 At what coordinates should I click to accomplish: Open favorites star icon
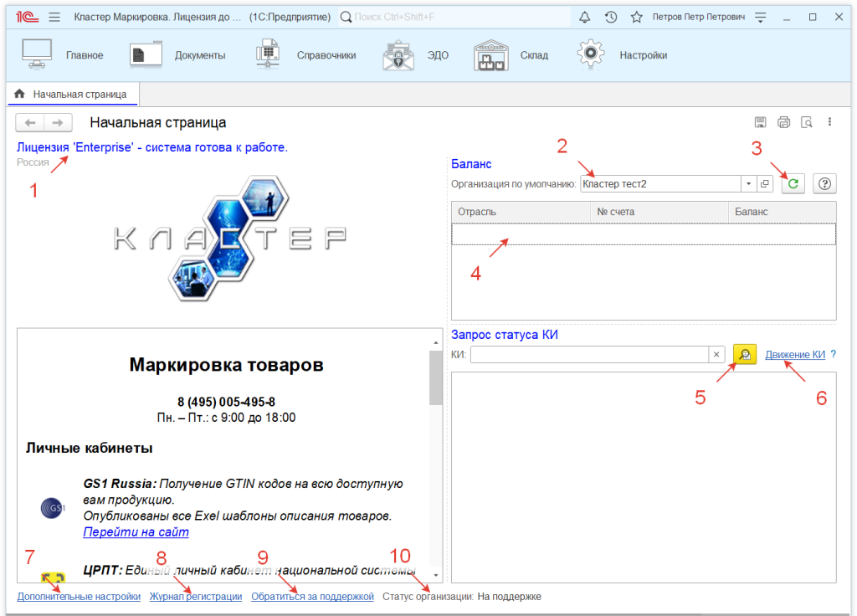click(637, 17)
